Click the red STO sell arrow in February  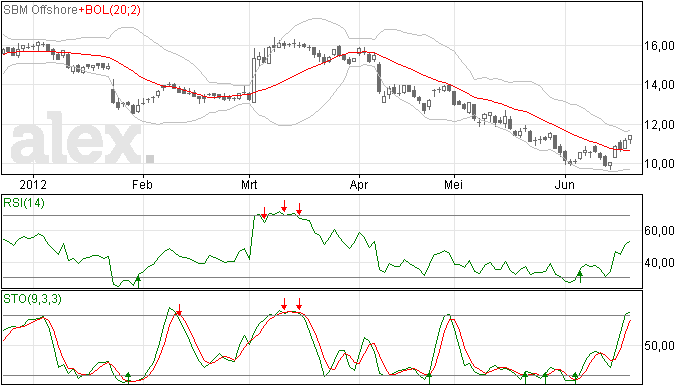point(179,310)
